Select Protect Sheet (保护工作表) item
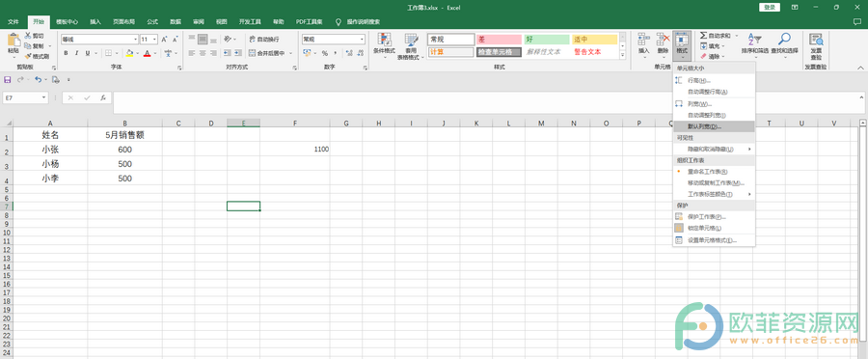The height and width of the screenshot is (359, 868). click(714, 216)
